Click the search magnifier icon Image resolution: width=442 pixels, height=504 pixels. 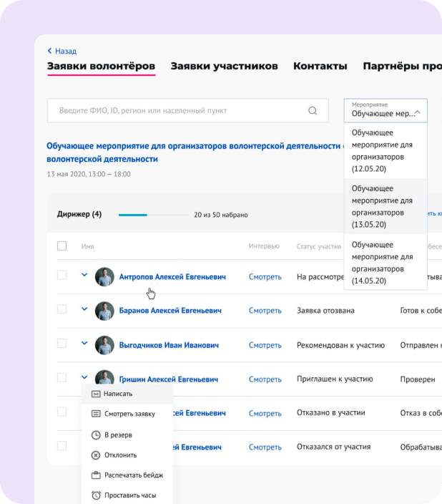pyautogui.click(x=313, y=111)
